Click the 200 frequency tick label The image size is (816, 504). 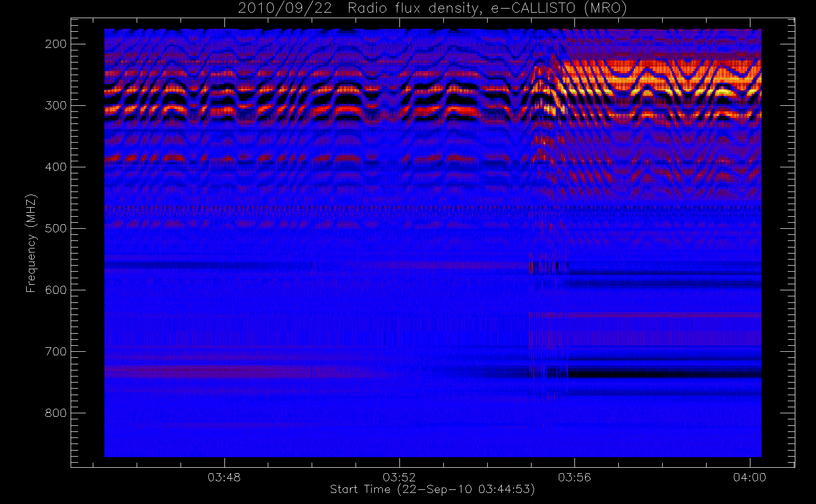(56, 44)
